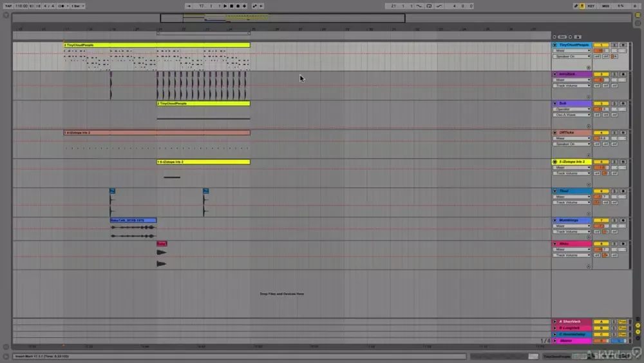Unfold the A ShortVerb return track

(555, 322)
